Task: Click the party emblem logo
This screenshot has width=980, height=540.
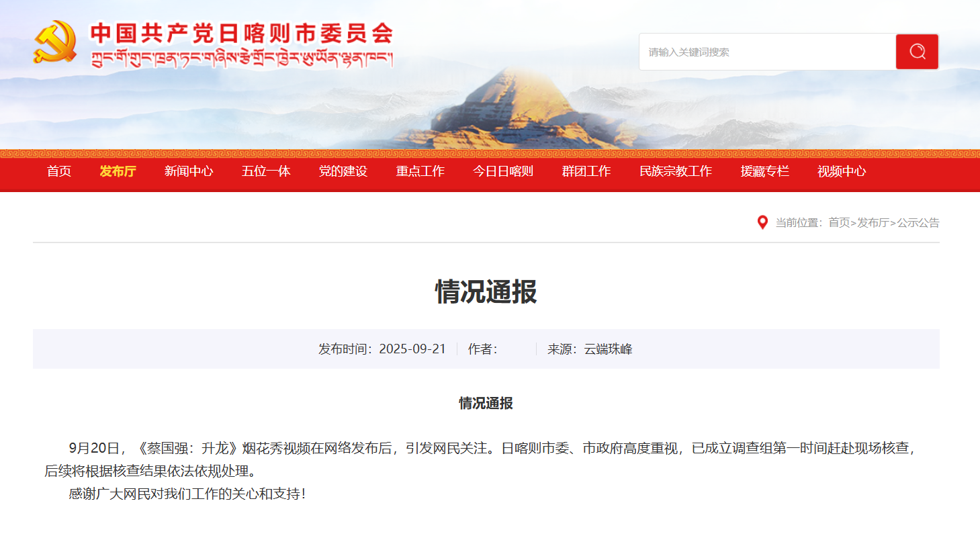Action: [55, 42]
